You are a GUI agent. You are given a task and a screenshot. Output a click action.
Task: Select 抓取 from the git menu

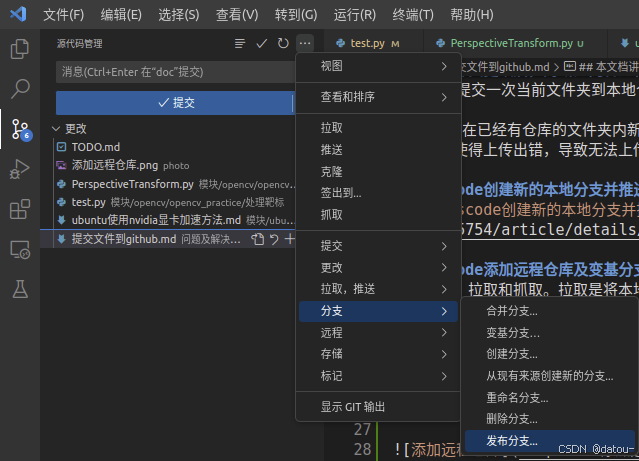(x=378, y=215)
